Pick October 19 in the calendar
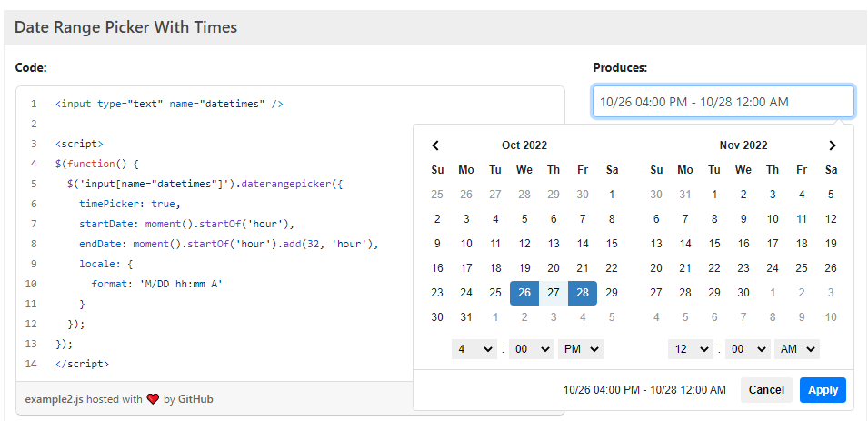Screen dimensions: 868x421 [524, 268]
